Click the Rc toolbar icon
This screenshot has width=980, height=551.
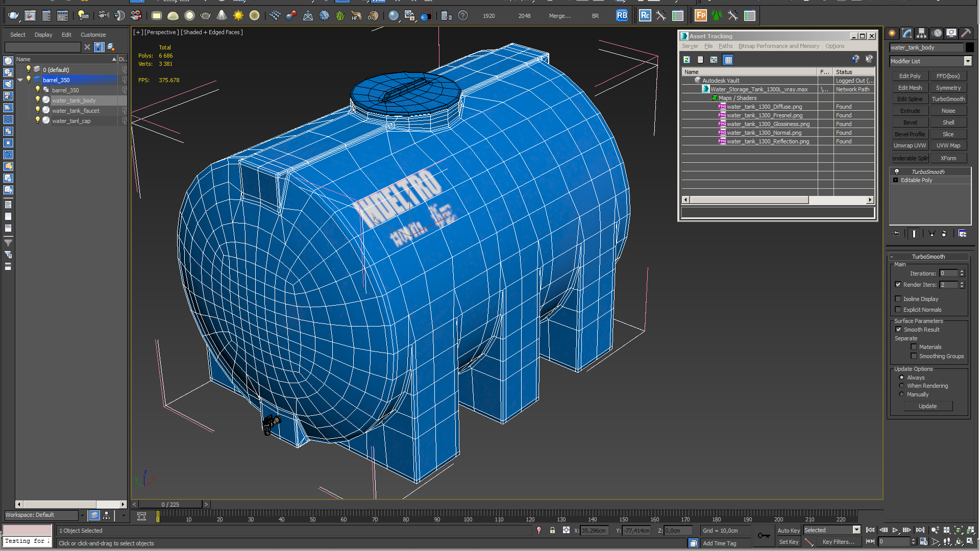tap(645, 16)
